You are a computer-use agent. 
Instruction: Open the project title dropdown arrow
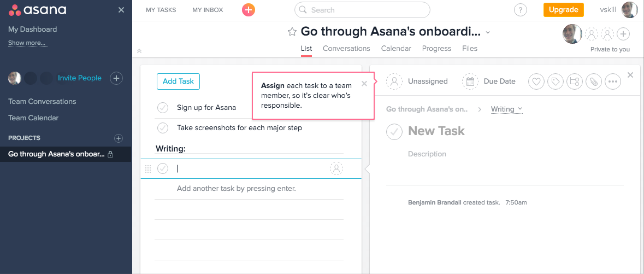pos(488,32)
